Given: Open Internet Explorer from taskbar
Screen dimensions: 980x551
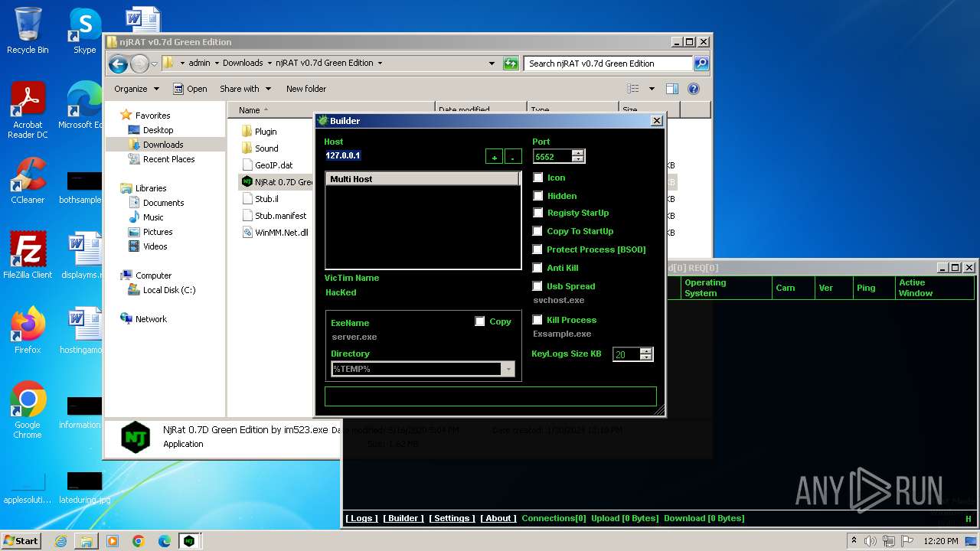Looking at the screenshot, I should click(x=60, y=541).
